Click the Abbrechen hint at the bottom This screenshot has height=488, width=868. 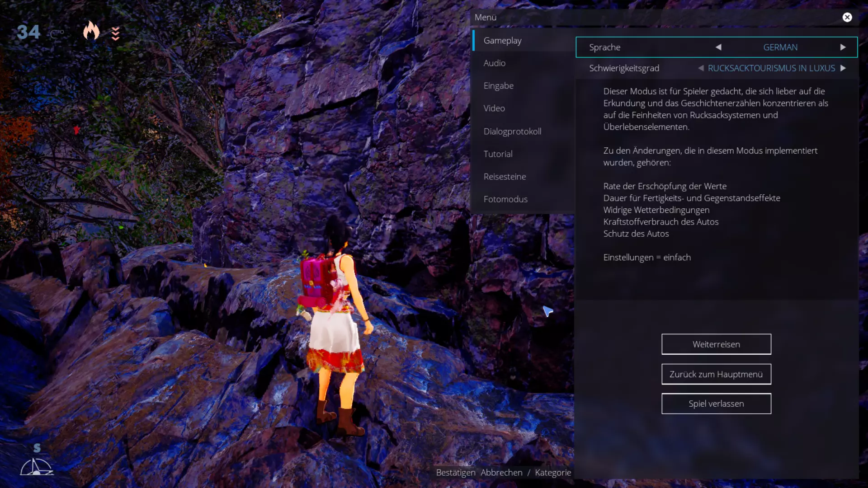pyautogui.click(x=501, y=473)
